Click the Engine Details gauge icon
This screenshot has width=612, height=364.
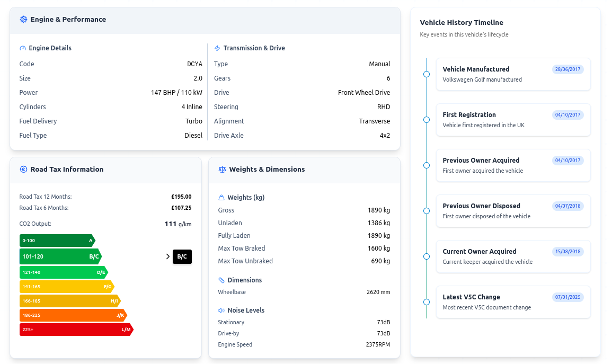pyautogui.click(x=23, y=48)
